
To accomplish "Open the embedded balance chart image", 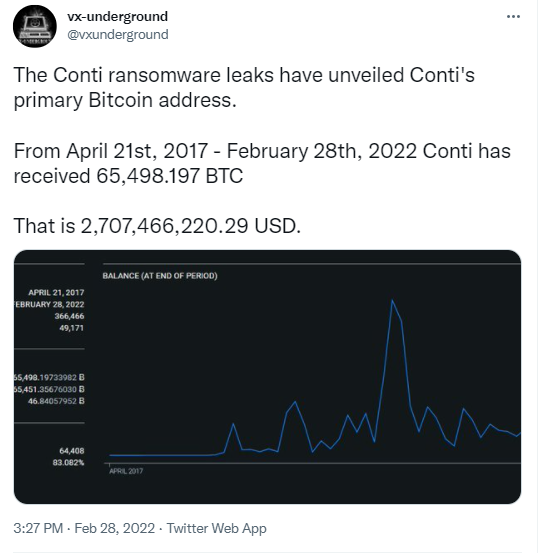I will point(267,377).
